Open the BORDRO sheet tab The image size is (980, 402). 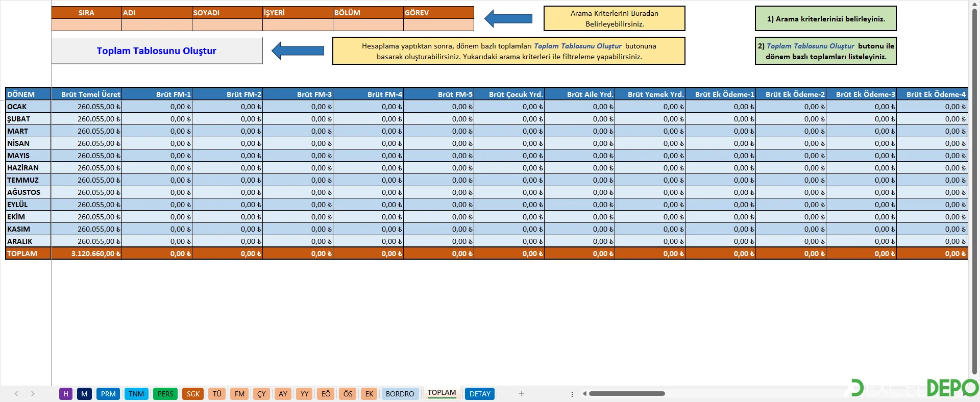point(400,394)
